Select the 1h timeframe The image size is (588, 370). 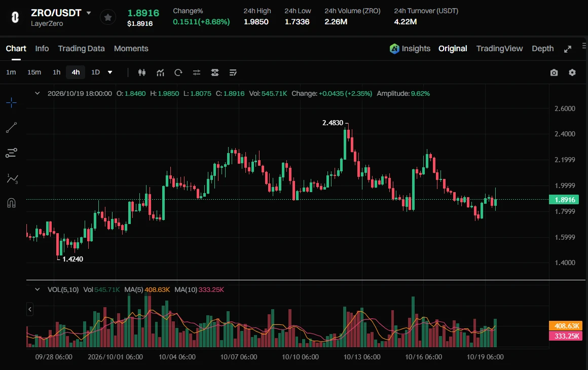tap(57, 72)
